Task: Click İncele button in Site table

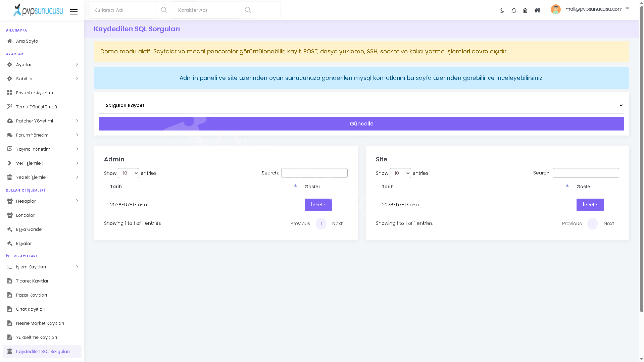Action: [590, 205]
